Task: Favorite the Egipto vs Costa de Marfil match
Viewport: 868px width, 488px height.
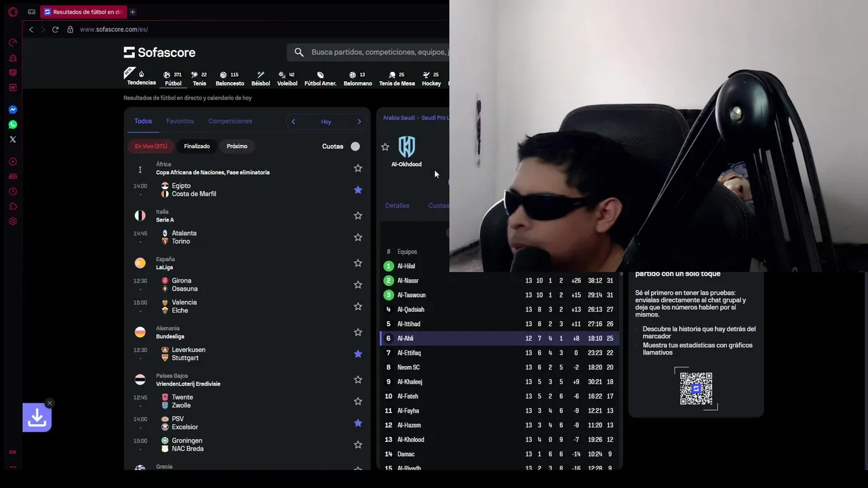Action: click(358, 190)
